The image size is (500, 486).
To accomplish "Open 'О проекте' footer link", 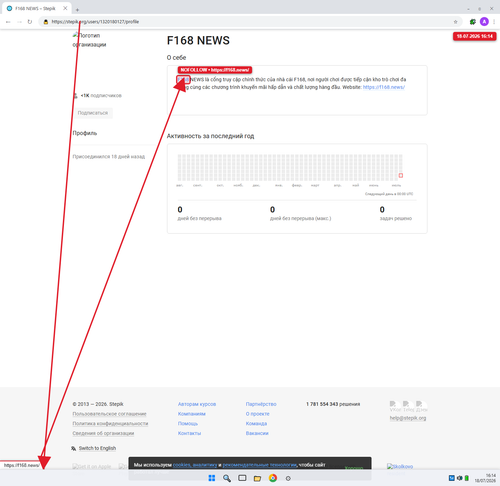I will coord(257,414).
